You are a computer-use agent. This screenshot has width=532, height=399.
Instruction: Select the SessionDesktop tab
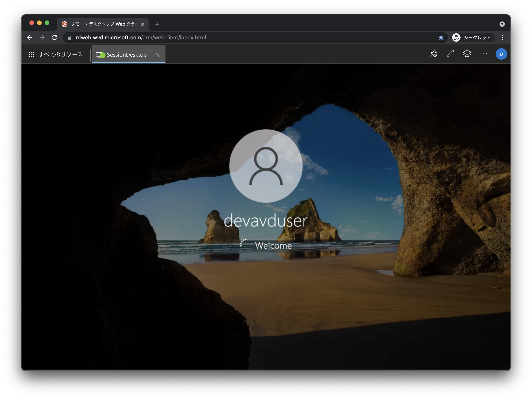pos(127,55)
